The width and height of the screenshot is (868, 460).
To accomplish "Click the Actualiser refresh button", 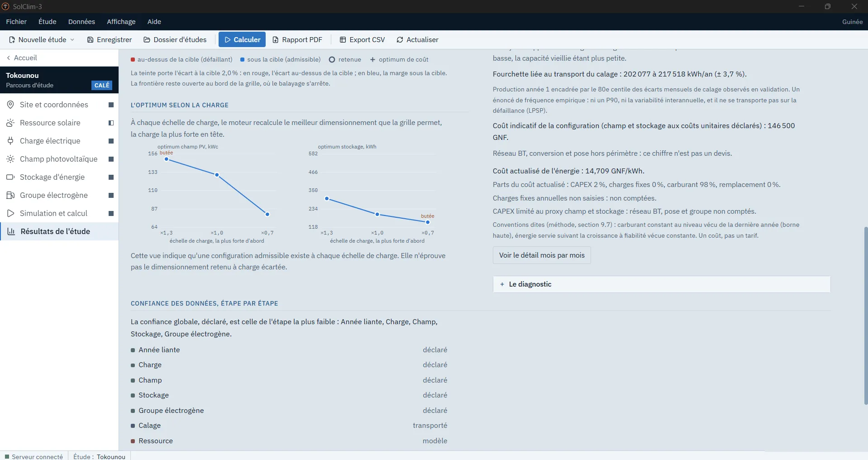I will pos(417,40).
